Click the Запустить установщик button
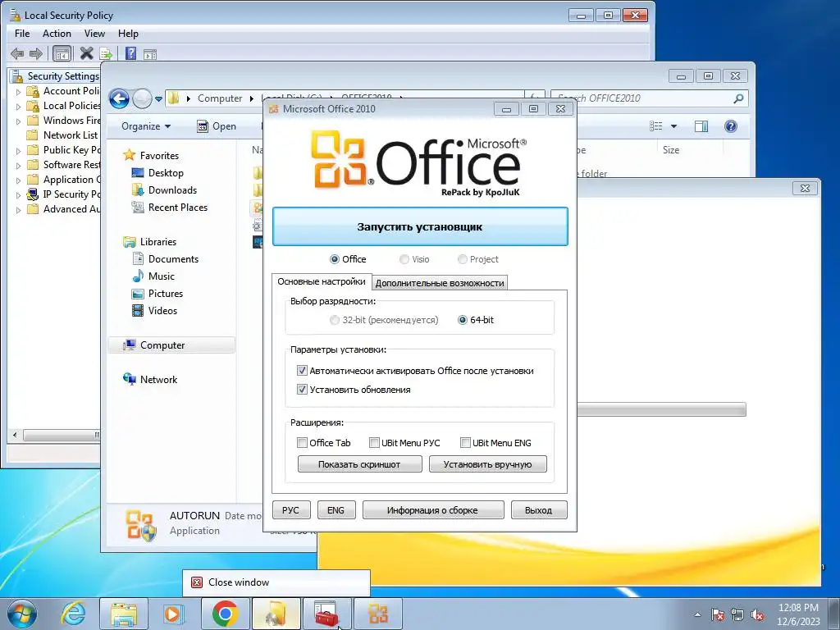The image size is (840, 630). [420, 226]
